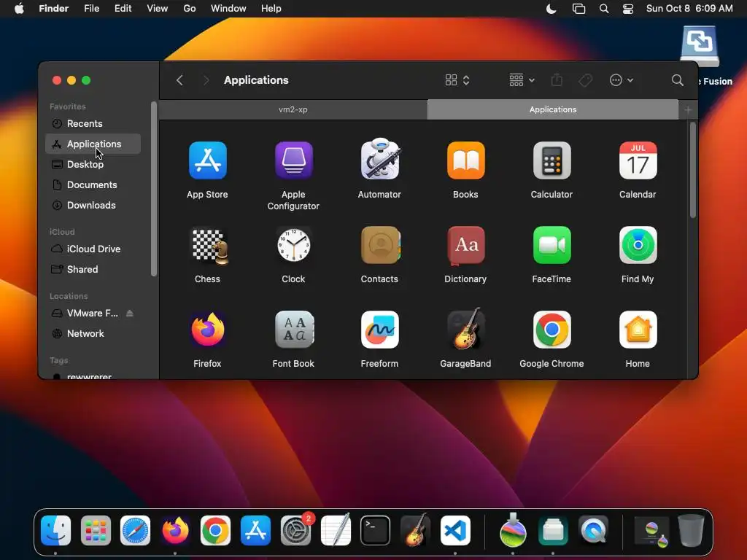Image resolution: width=747 pixels, height=560 pixels.
Task: Open the icon view switcher dropdown
Action: (457, 80)
